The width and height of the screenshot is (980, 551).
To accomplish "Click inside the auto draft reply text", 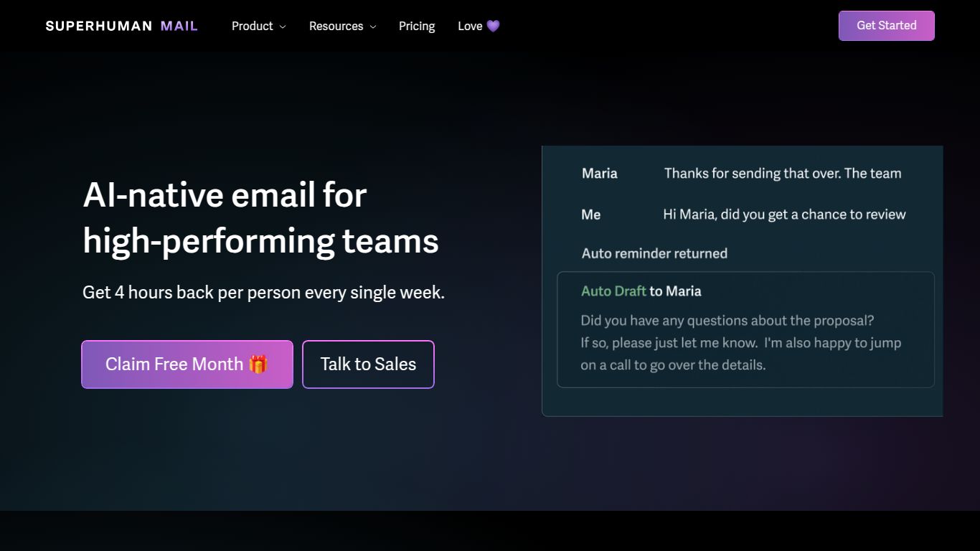I will pos(740,343).
